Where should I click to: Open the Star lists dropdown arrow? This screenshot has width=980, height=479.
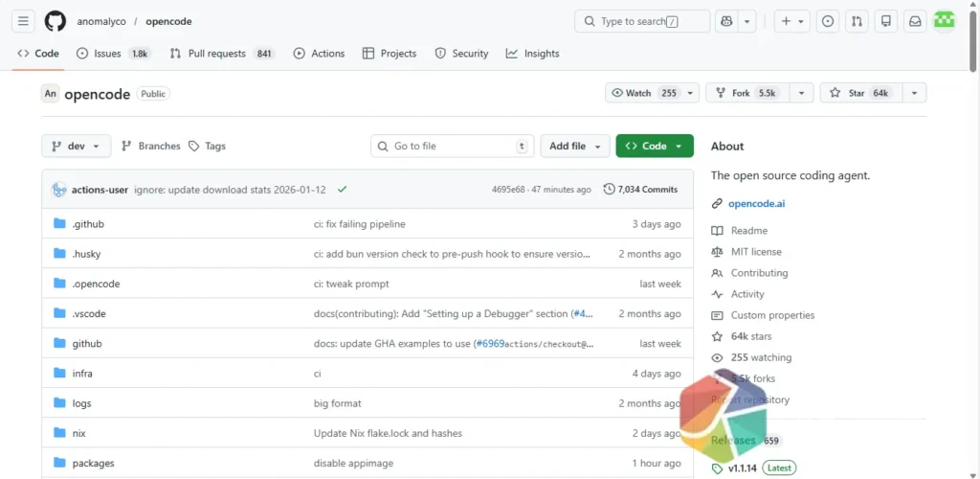point(914,93)
